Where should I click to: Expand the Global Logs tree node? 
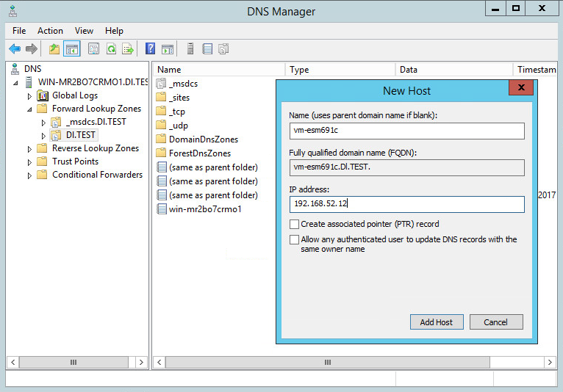pos(30,96)
